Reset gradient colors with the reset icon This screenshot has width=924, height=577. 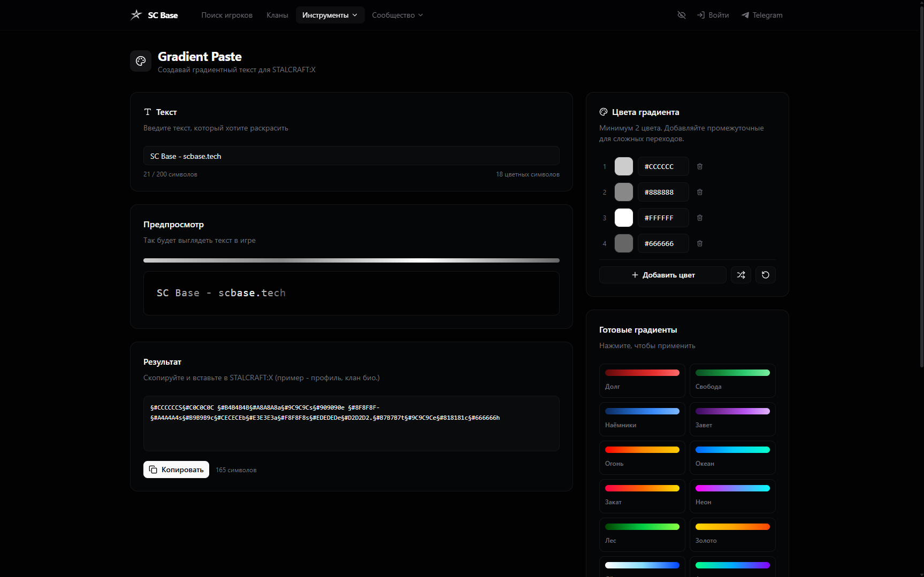(766, 275)
